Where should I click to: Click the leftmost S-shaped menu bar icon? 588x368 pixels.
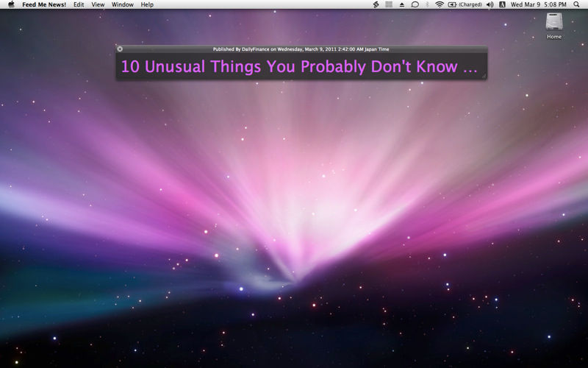[x=376, y=4]
